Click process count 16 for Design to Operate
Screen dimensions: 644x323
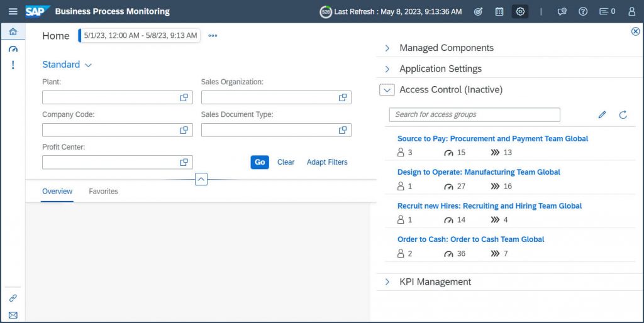click(x=501, y=187)
